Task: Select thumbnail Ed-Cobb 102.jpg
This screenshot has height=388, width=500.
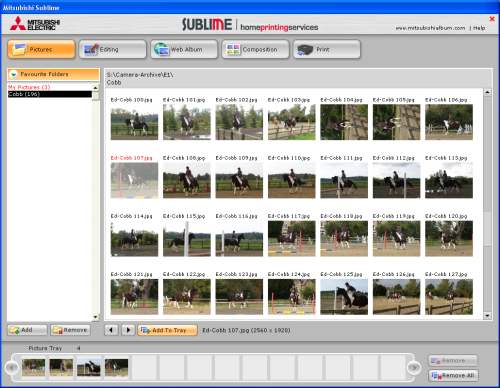Action: coord(239,122)
